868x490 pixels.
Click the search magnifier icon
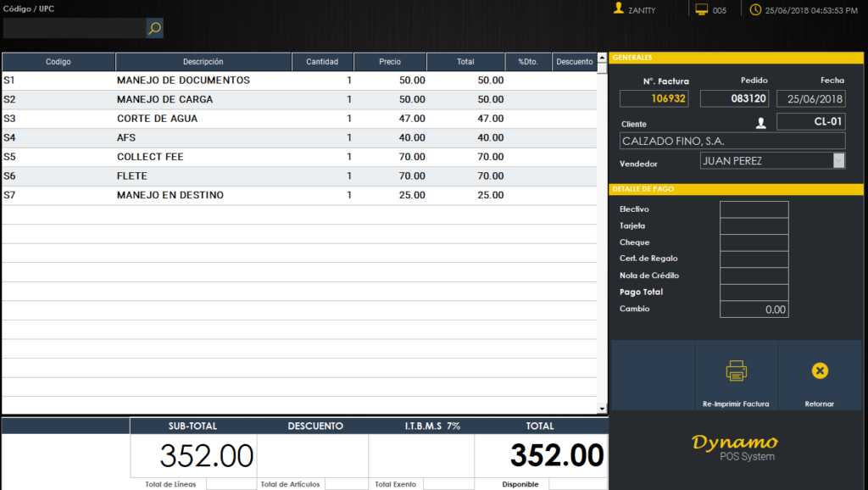[x=154, y=28]
